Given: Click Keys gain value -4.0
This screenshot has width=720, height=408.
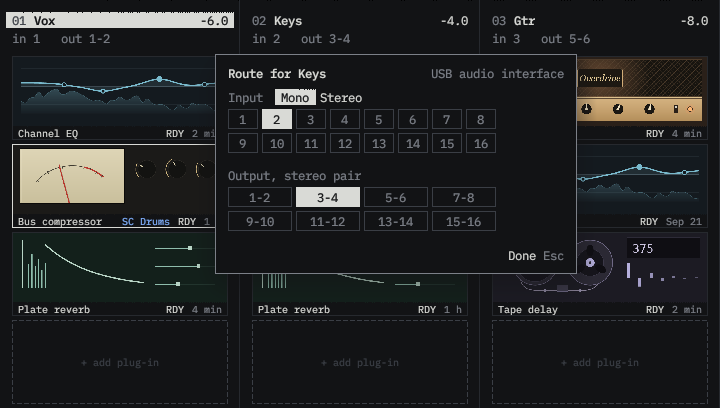Looking at the screenshot, I should (454, 21).
